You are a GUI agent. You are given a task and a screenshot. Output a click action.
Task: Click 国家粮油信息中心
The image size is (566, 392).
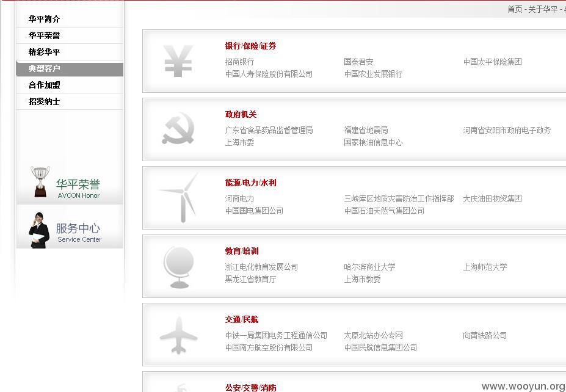coord(373,143)
